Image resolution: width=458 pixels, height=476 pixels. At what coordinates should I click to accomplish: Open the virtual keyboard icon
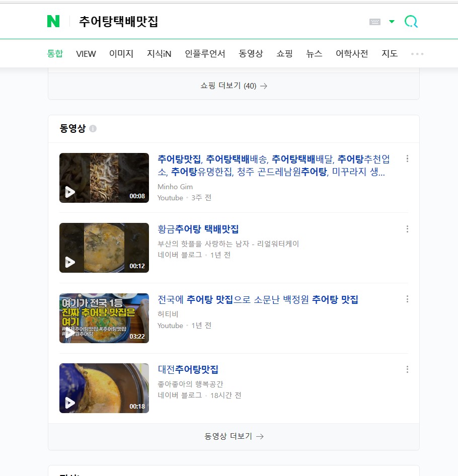tap(375, 22)
